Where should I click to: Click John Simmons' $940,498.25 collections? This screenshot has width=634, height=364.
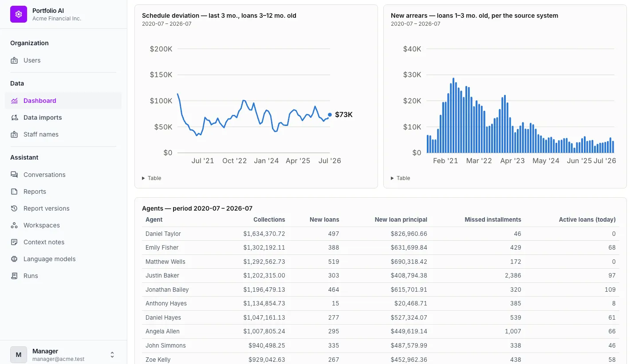(267, 345)
